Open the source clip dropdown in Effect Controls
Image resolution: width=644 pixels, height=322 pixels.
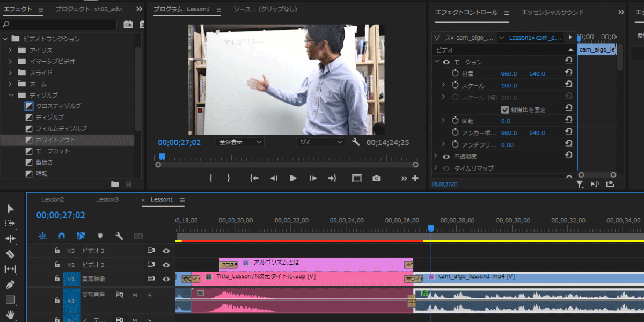[502, 38]
